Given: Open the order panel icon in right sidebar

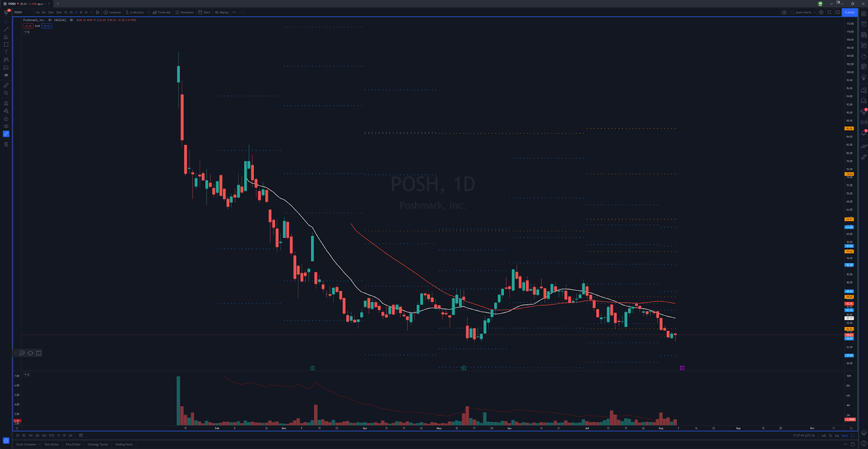Looking at the screenshot, I should pyautogui.click(x=864, y=146).
